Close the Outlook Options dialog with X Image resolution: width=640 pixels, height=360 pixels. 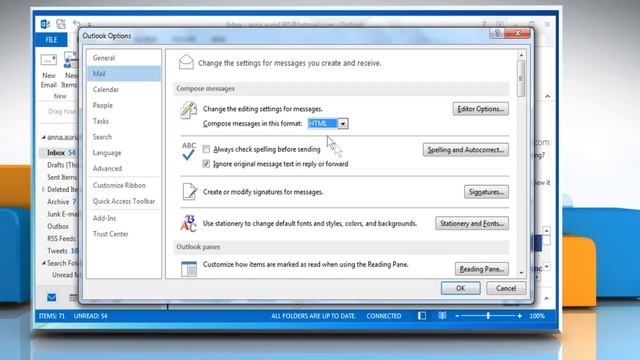518,33
